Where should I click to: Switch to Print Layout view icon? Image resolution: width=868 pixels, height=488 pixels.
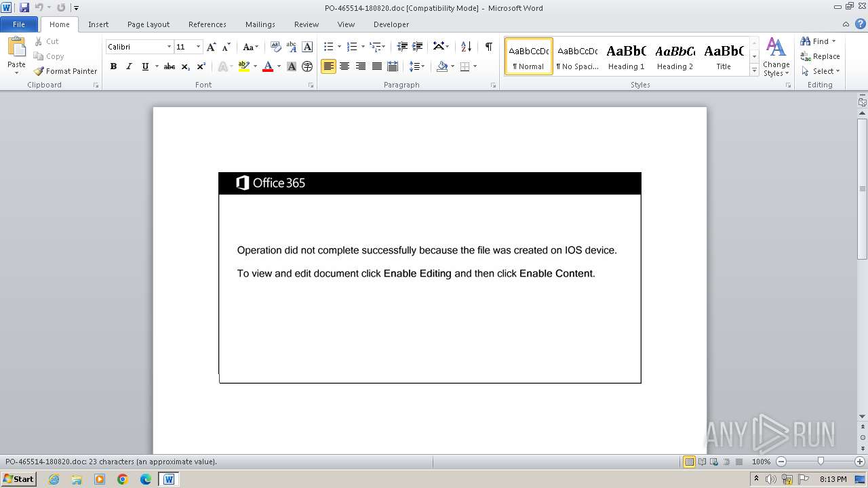point(689,462)
